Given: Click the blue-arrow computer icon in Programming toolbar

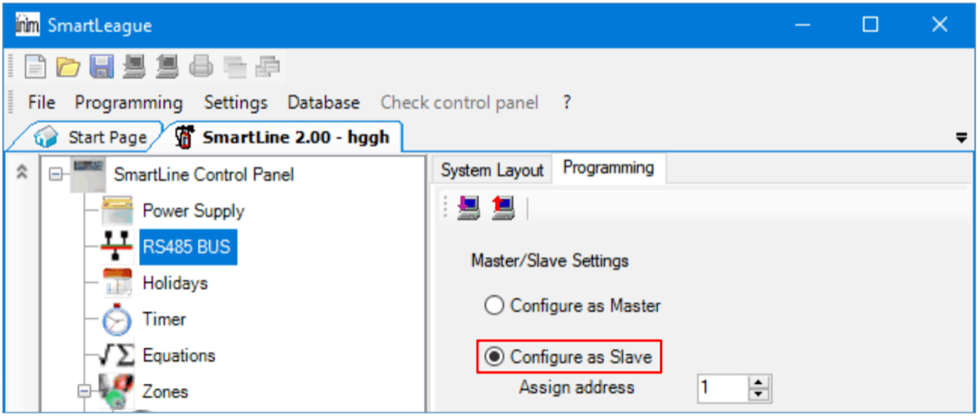Looking at the screenshot, I should coord(469,209).
